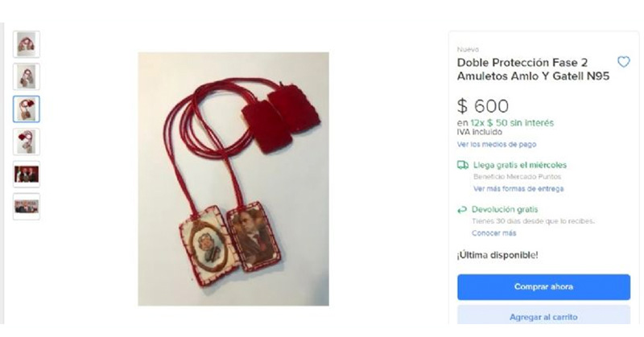Image resolution: width=644 pixels, height=337 pixels.
Task: Open the fifth thumbnail with people photo
Action: (27, 174)
